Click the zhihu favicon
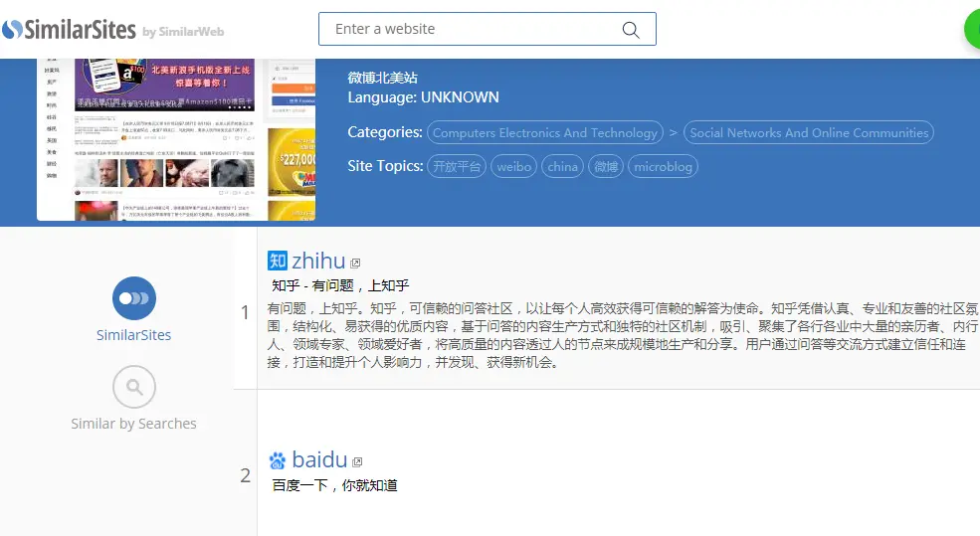 pos(278,261)
